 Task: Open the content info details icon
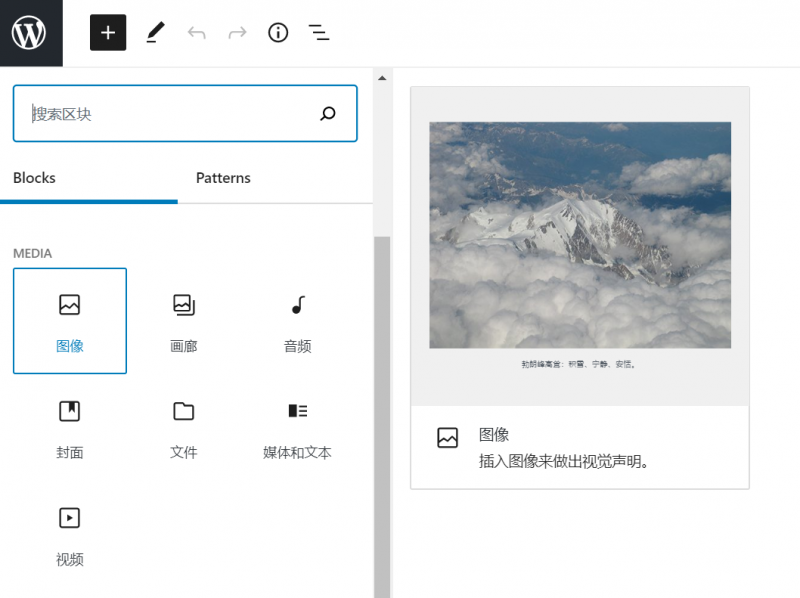(x=278, y=33)
